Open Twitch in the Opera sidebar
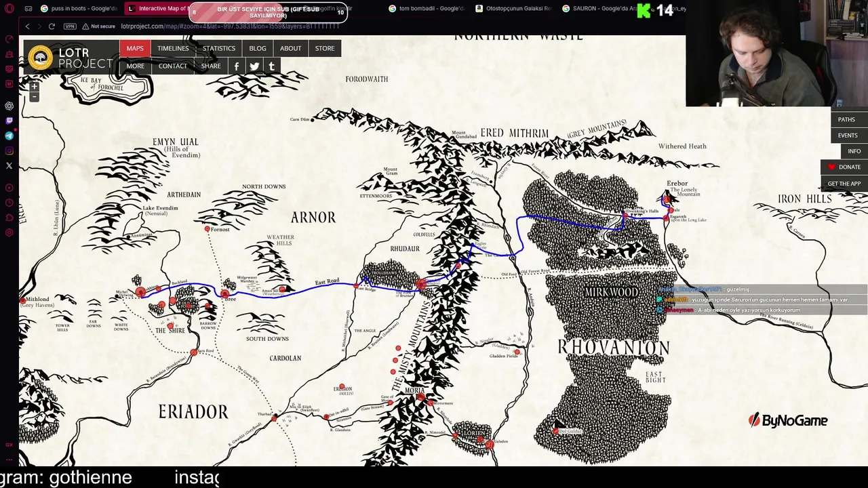The image size is (868, 488). pyautogui.click(x=9, y=121)
